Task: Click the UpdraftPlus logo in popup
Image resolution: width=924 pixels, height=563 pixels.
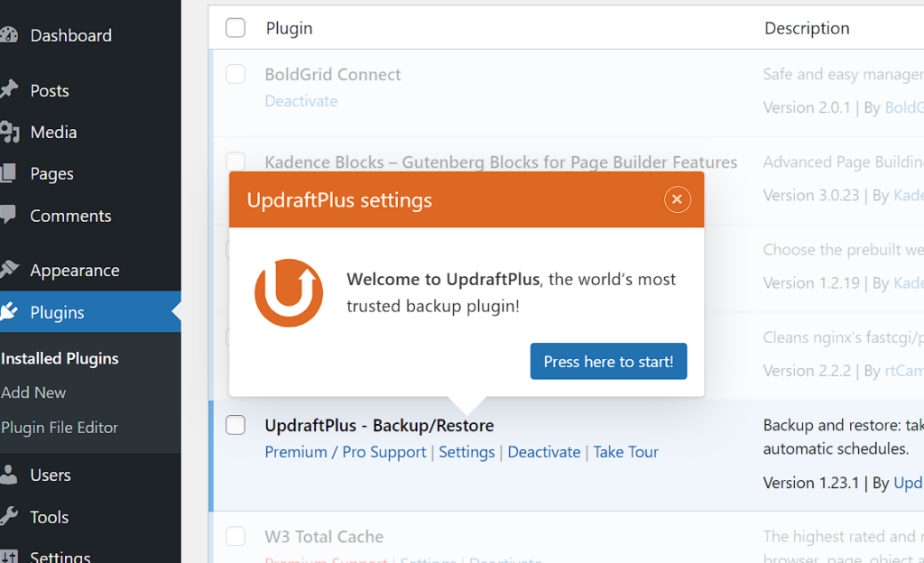Action: [289, 293]
